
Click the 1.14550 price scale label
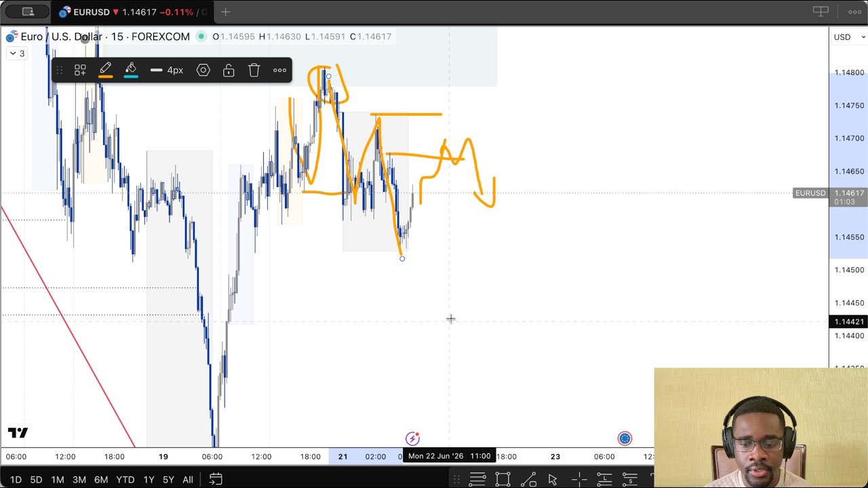point(849,237)
